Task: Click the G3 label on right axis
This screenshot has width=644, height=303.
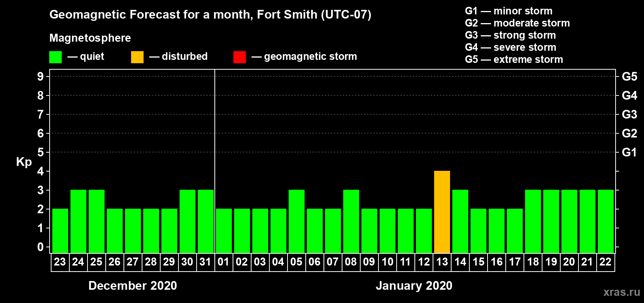Action: [x=630, y=114]
